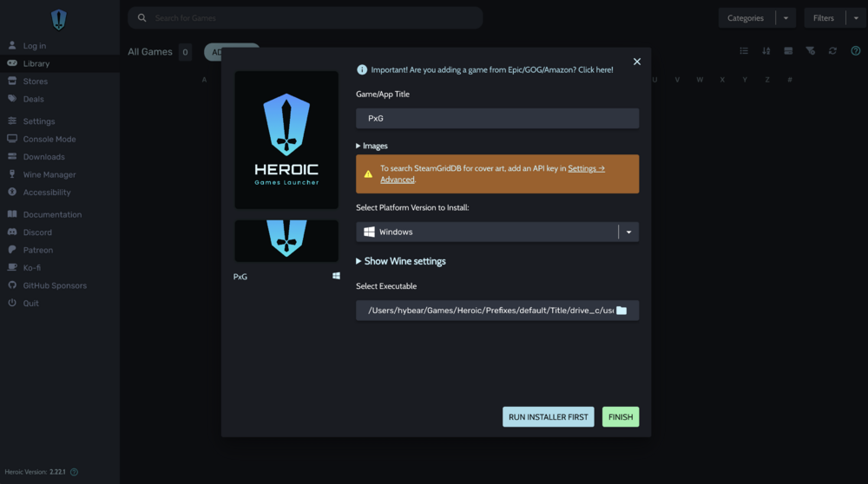Expand the Images section
Screen dimensions: 868x484
(x=372, y=146)
